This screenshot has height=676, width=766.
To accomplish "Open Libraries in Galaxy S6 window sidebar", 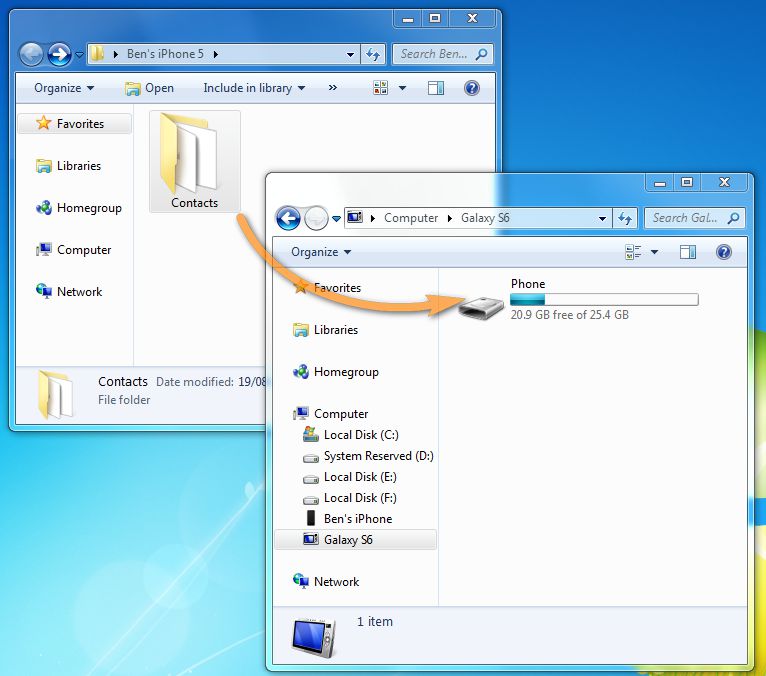I will tap(325, 330).
